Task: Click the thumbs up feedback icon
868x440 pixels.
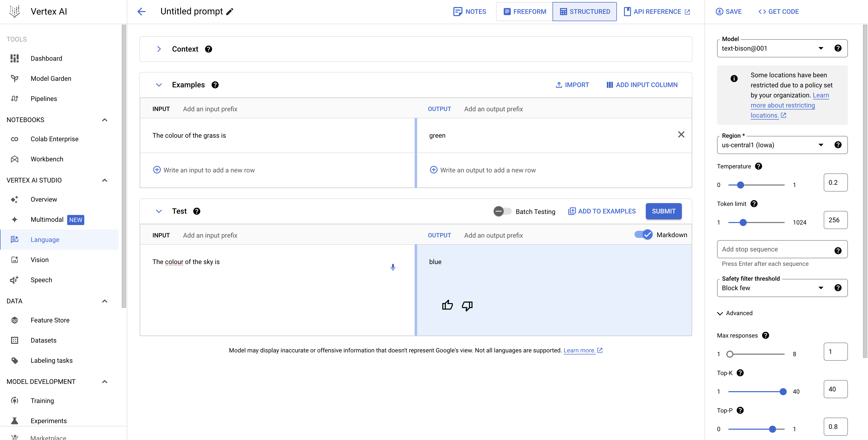Action: (x=447, y=305)
